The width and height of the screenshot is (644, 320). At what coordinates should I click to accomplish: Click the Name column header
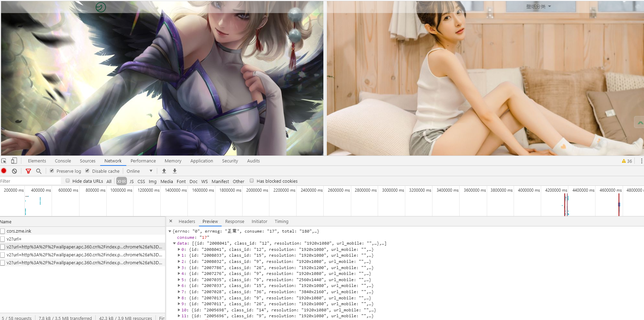click(83, 222)
